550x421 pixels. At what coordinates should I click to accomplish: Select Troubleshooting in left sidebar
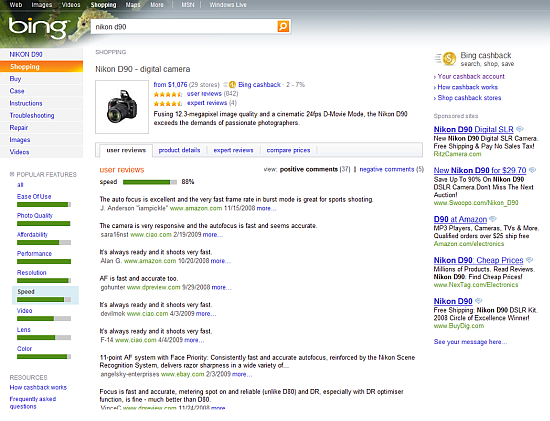[32, 115]
